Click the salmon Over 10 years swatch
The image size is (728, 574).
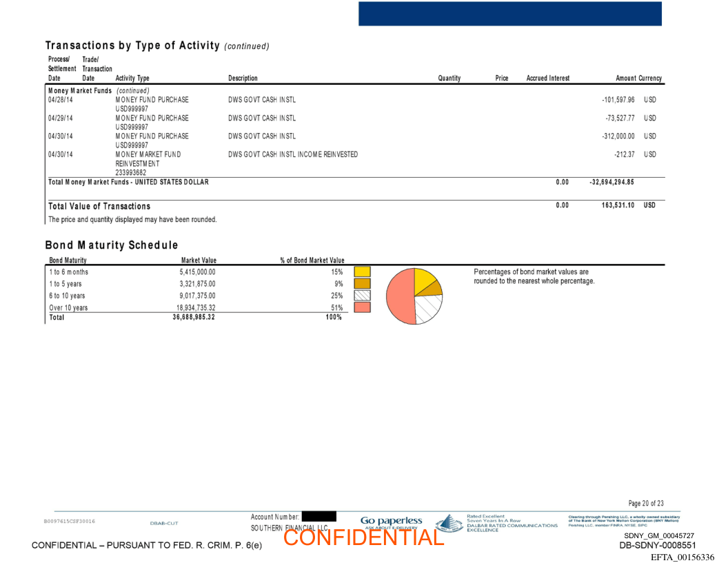point(362,307)
